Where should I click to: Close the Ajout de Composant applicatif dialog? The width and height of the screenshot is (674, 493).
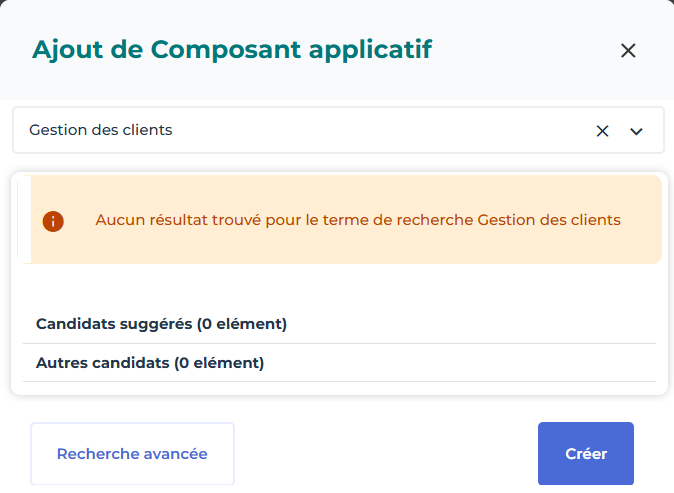pyautogui.click(x=628, y=51)
